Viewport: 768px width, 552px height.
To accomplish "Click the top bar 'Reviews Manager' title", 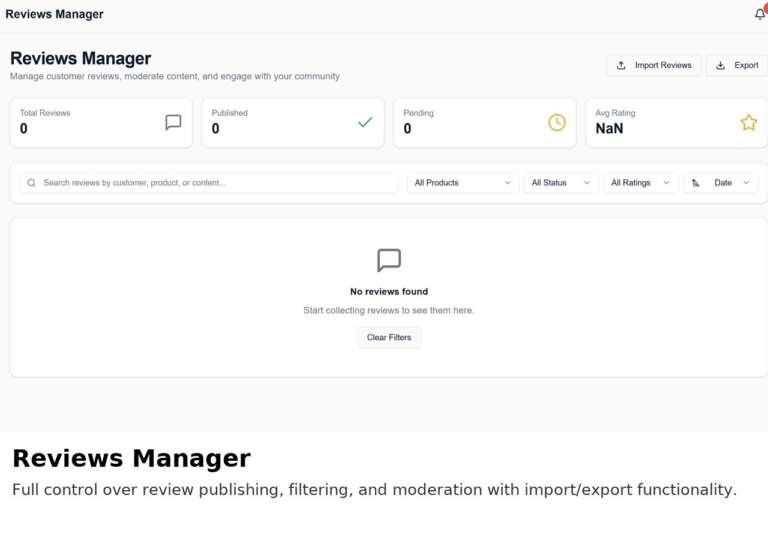I will pos(54,14).
